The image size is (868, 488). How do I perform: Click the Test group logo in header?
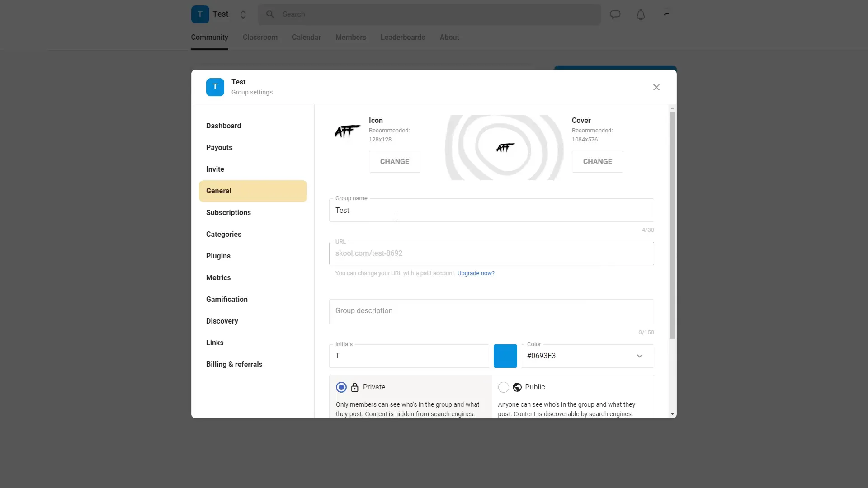200,14
